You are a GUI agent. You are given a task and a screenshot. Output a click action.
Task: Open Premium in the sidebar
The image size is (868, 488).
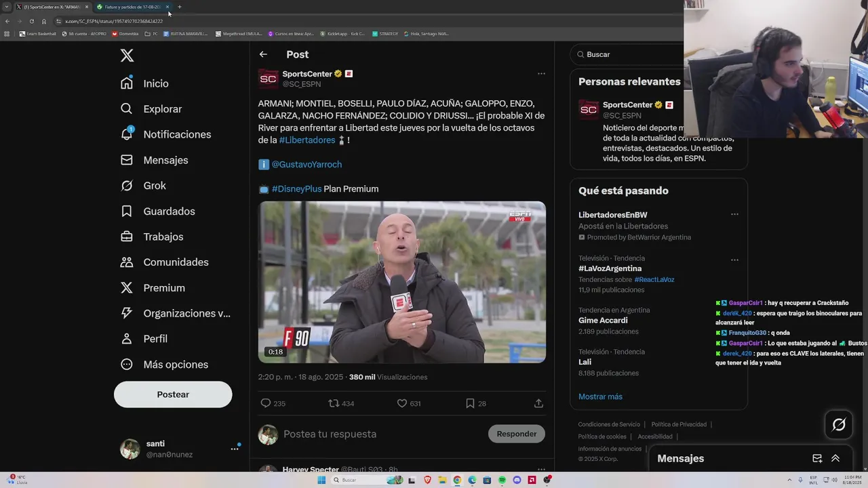pyautogui.click(x=153, y=288)
